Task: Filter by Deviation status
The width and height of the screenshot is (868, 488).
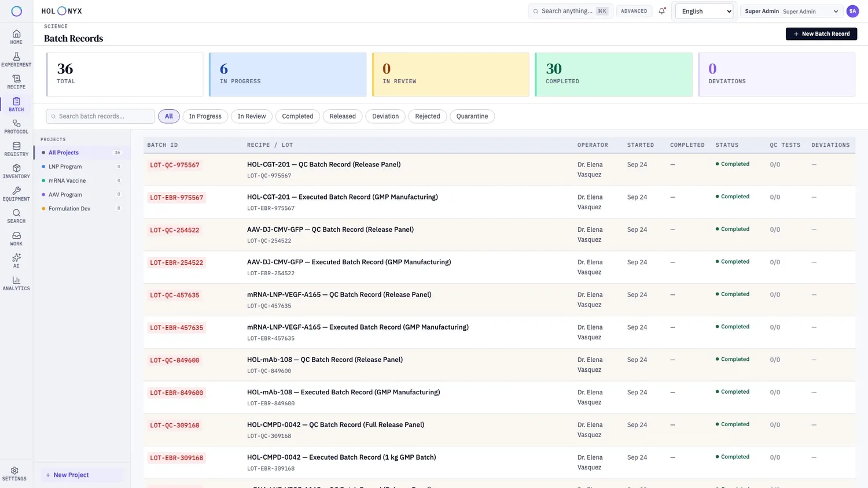Action: (385, 116)
